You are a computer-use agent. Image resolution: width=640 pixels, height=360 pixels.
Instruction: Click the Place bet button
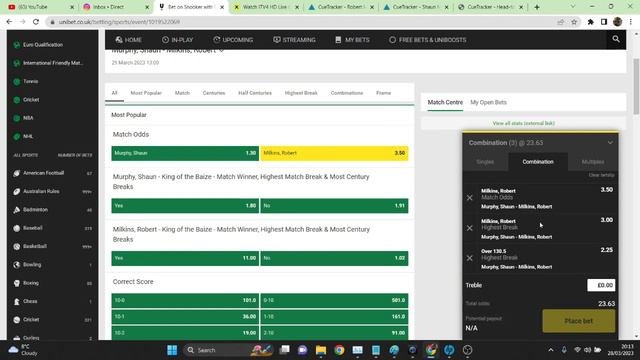click(579, 321)
